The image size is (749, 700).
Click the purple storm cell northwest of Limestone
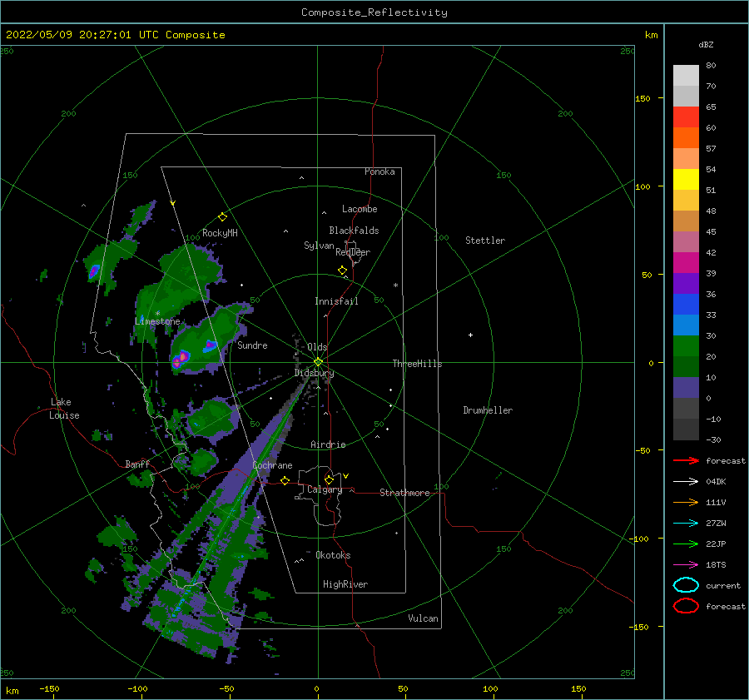94,272
